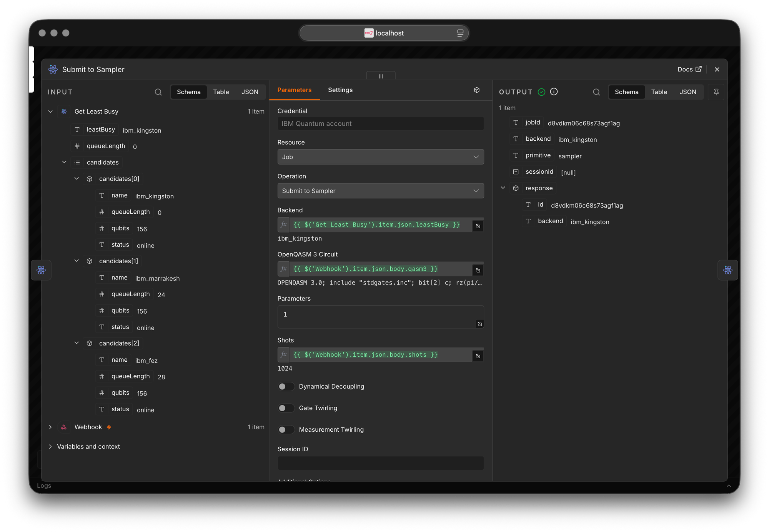
Task: Turn on Gate Twirling
Action: click(286, 408)
